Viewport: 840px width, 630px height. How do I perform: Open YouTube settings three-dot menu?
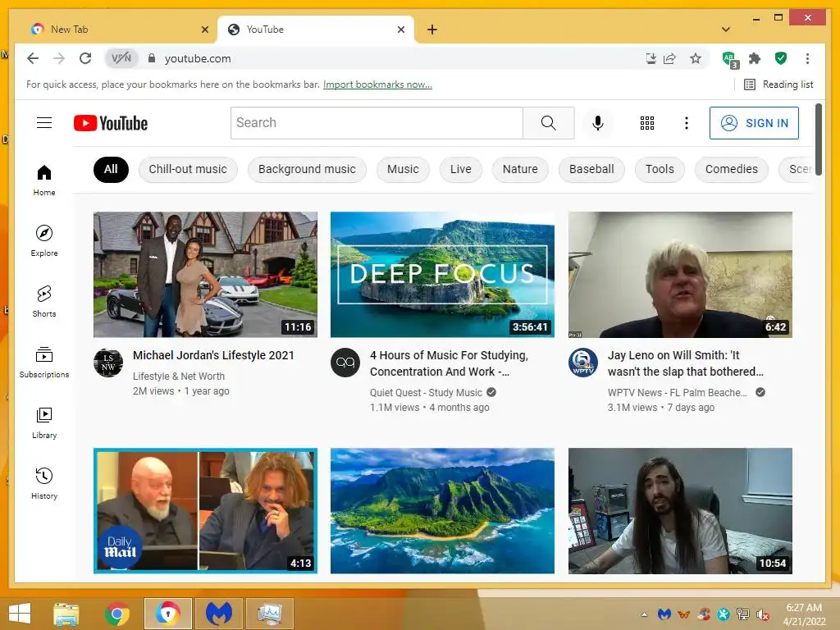687,123
